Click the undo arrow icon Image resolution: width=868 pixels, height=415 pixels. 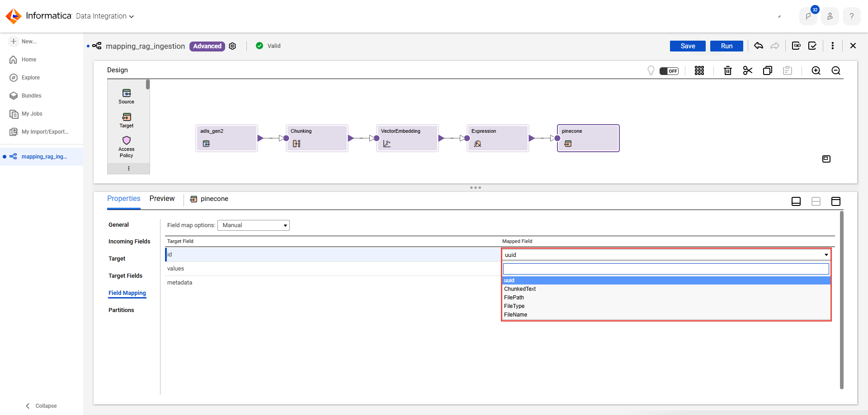point(759,46)
